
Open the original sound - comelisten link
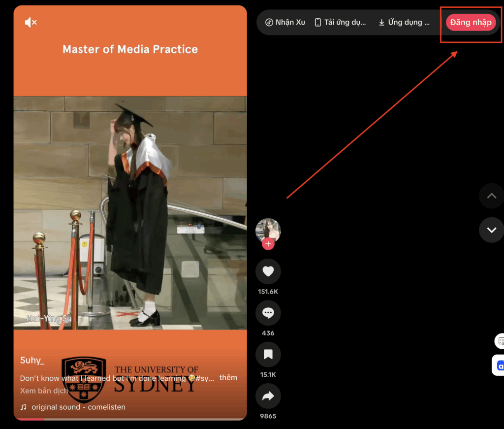pos(78,407)
